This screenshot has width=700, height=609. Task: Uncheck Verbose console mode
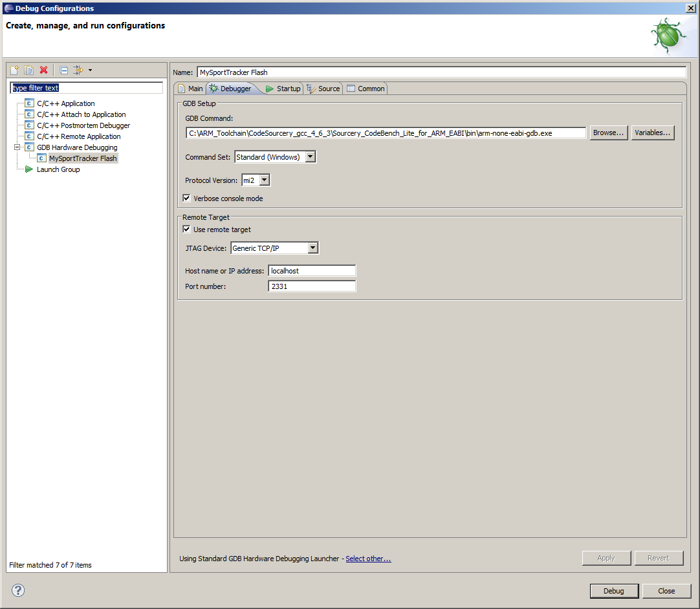[x=186, y=198]
